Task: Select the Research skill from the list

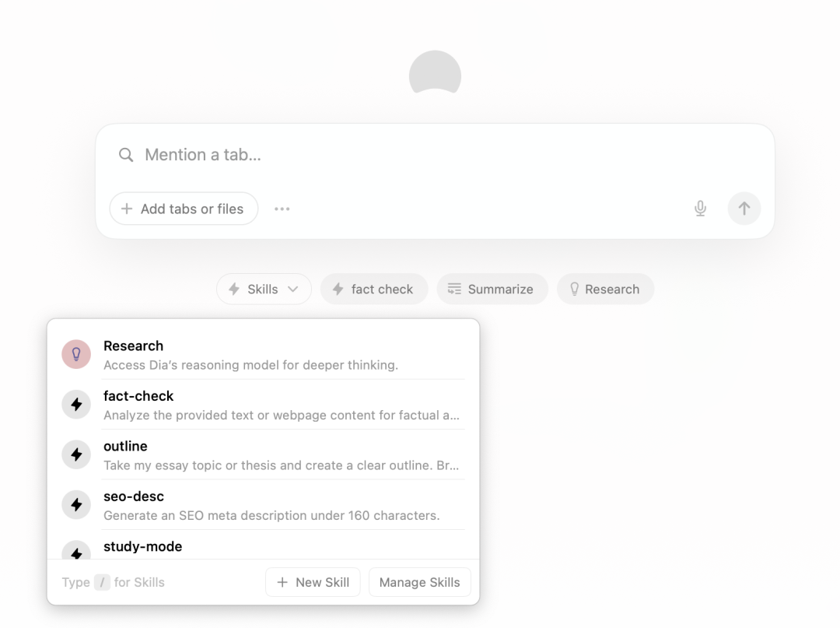Action: pyautogui.click(x=263, y=355)
